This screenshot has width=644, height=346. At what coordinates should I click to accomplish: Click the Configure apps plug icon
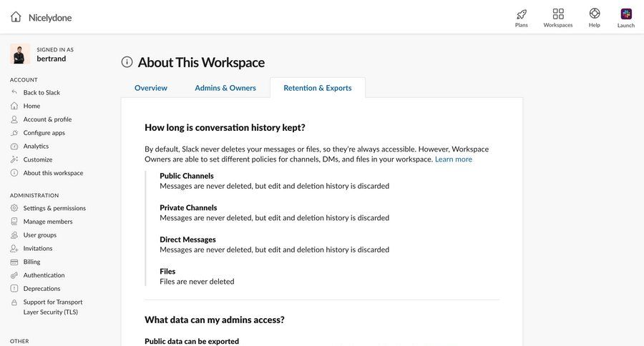(14, 132)
